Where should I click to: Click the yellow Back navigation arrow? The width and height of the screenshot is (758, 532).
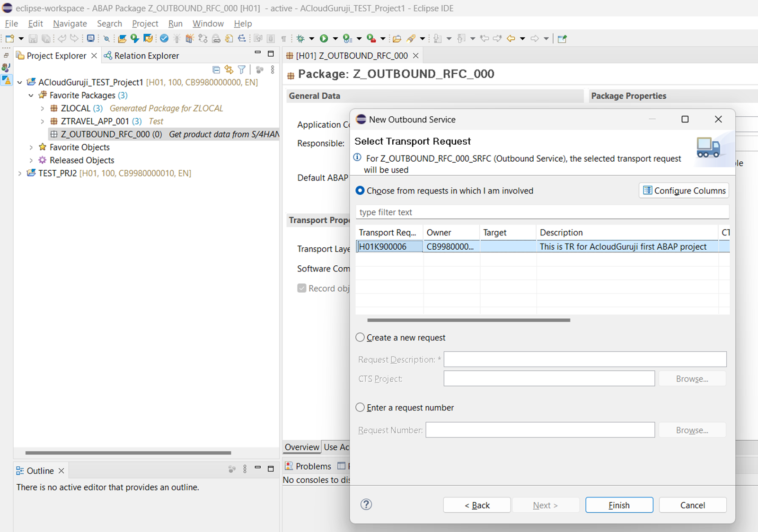click(511, 39)
